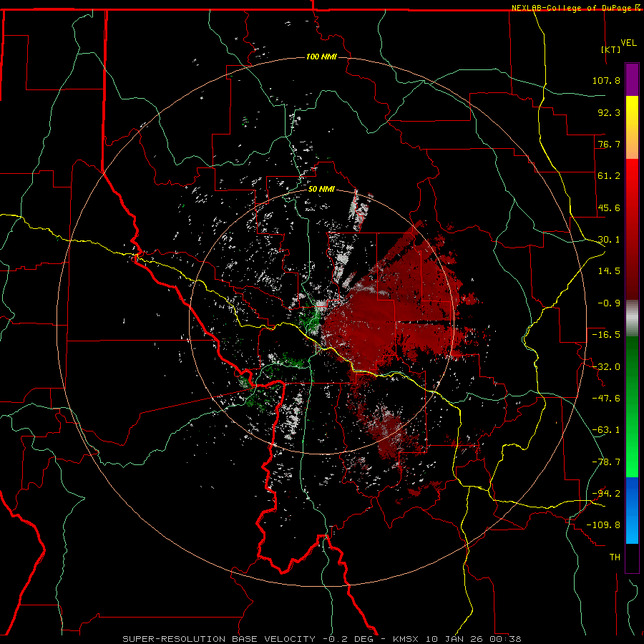Click the -94.2 velocity scale value

(x=606, y=494)
